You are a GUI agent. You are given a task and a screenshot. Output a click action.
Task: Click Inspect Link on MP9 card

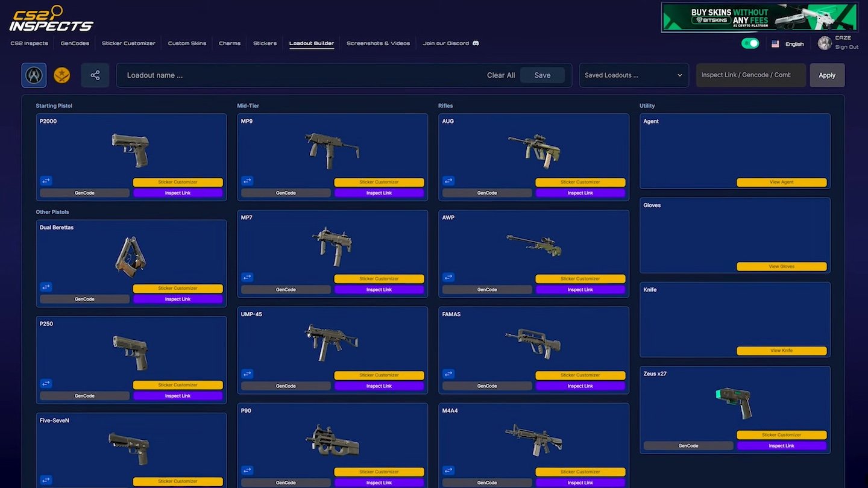tap(379, 193)
